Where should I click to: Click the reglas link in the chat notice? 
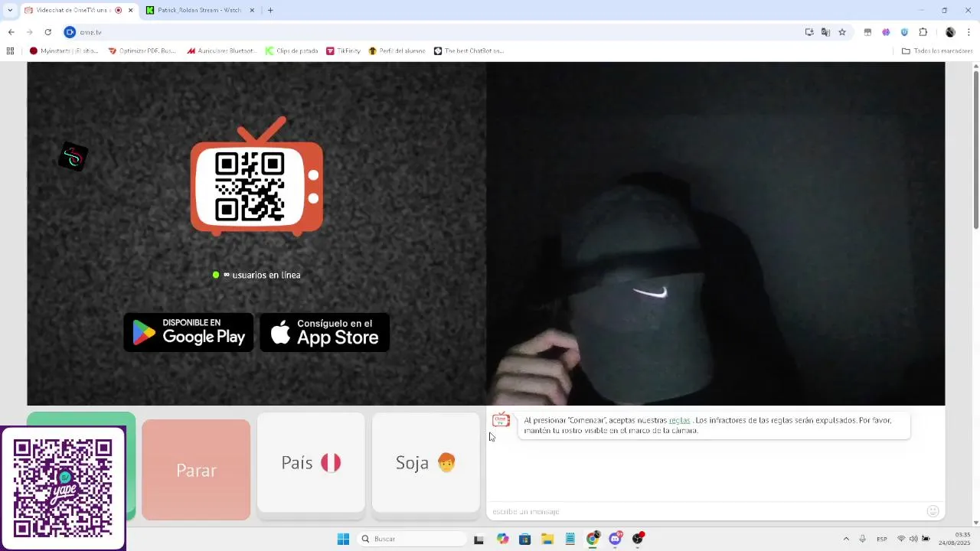[679, 421]
